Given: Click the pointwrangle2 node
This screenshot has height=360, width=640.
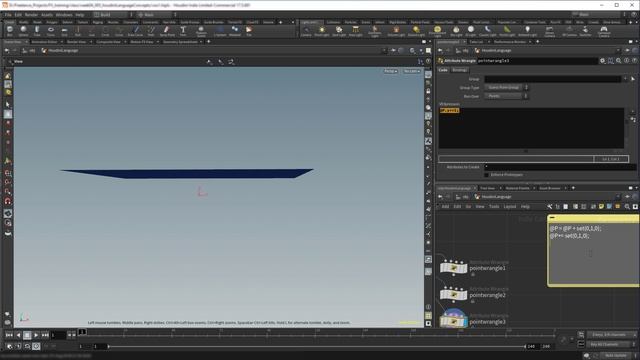Looking at the screenshot, I should (453, 295).
